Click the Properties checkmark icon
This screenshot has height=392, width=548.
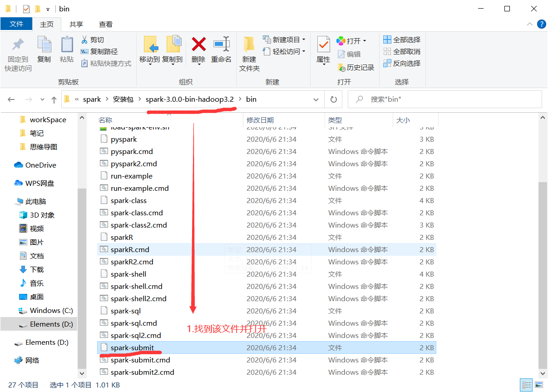click(x=323, y=45)
